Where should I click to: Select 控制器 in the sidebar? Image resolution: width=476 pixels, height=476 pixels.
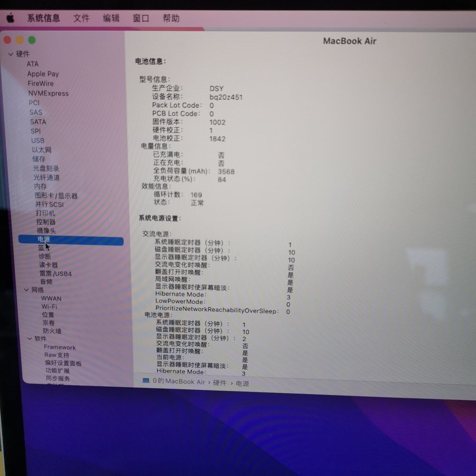coord(46,222)
